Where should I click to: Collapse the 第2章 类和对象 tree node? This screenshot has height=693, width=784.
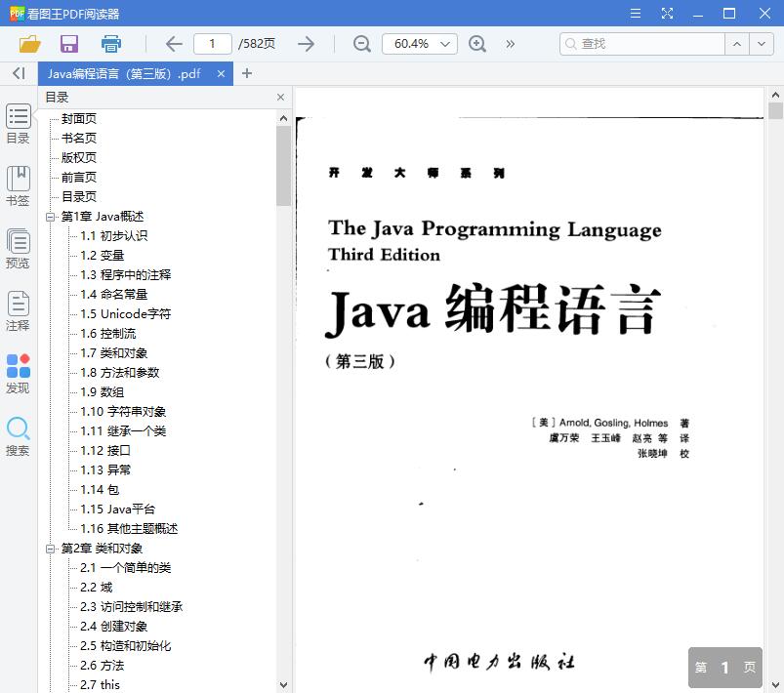50,549
